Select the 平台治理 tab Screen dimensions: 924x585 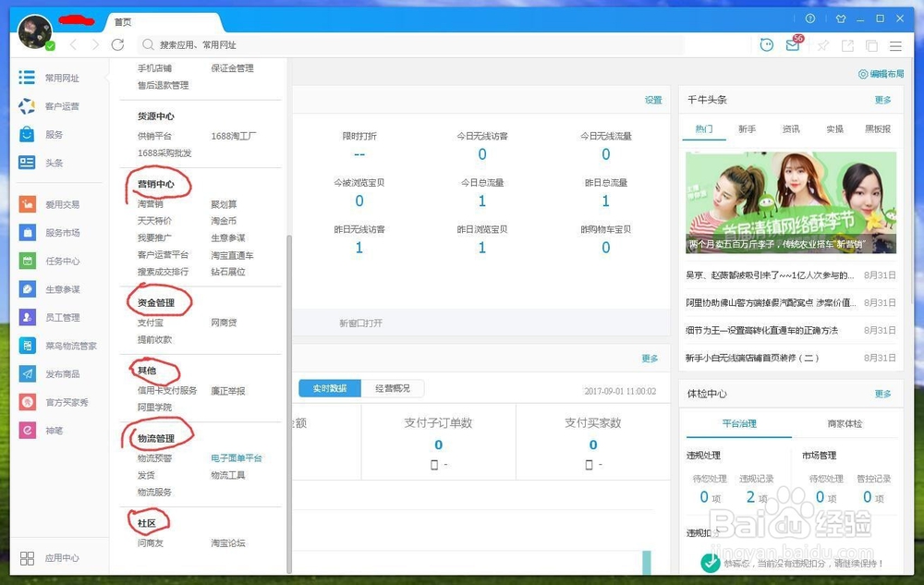point(739,423)
